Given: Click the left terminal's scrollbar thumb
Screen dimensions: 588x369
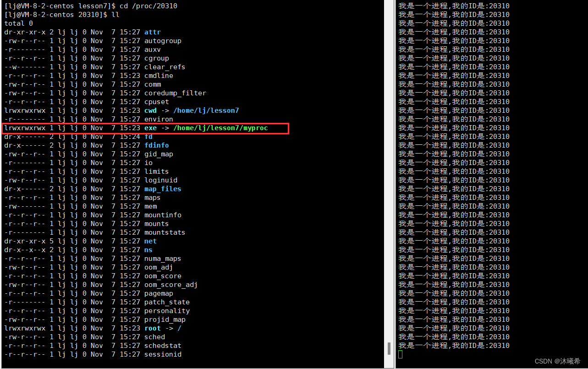Looking at the screenshot, I should (x=389, y=348).
